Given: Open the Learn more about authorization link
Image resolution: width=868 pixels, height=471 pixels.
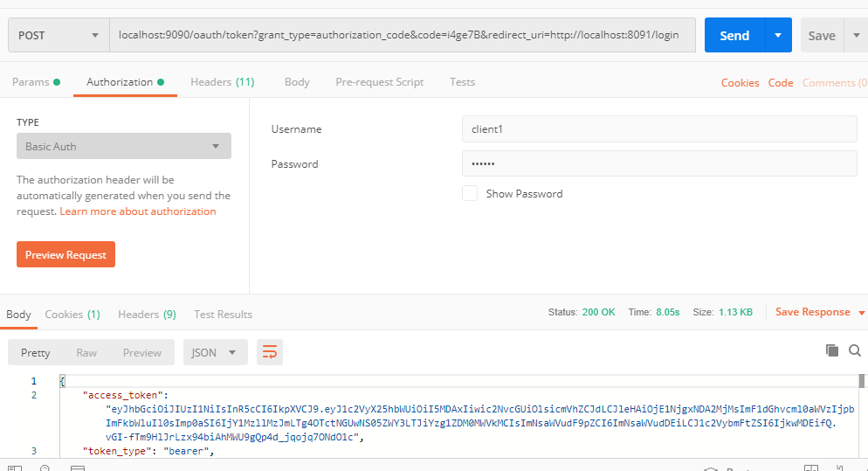Looking at the screenshot, I should [x=138, y=211].
